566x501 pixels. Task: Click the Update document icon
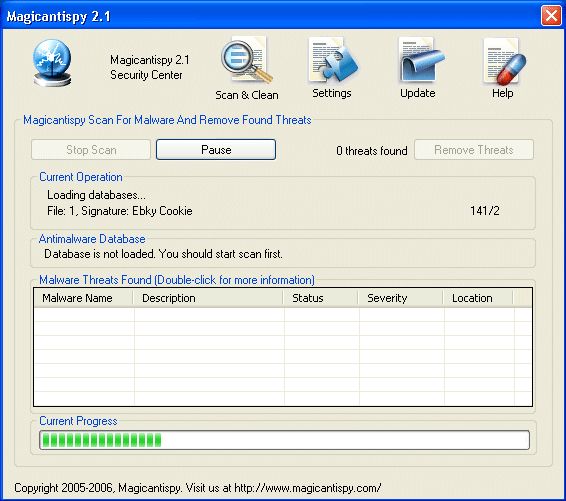[421, 60]
